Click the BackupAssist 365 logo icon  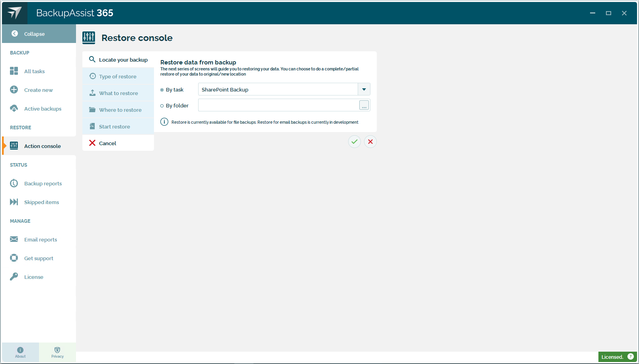point(15,13)
